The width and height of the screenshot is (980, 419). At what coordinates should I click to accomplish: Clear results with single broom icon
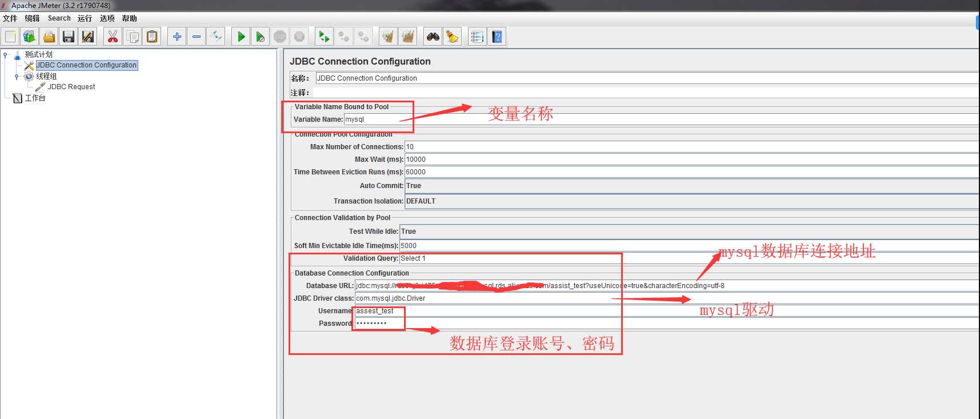(x=389, y=37)
